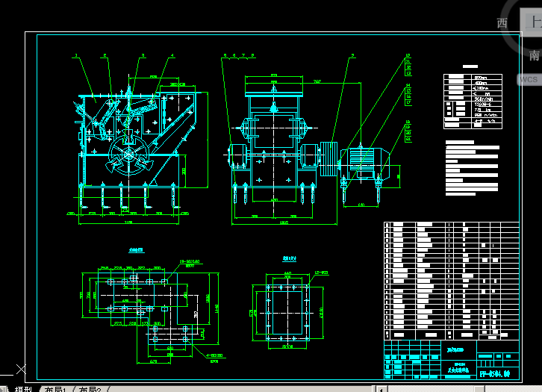Open the 布局1 layout tab
The image size is (542, 392).
55,390
